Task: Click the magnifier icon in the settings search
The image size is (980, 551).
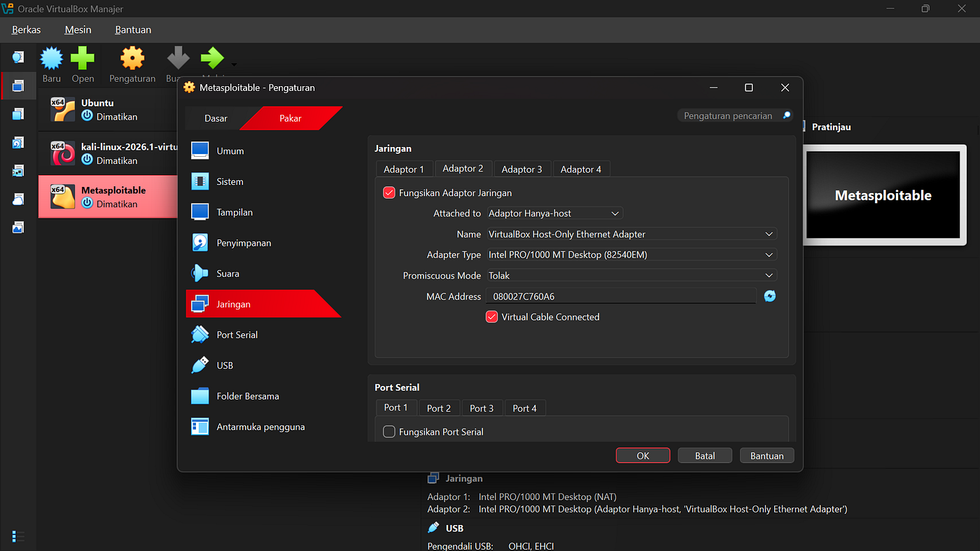Action: [x=787, y=116]
